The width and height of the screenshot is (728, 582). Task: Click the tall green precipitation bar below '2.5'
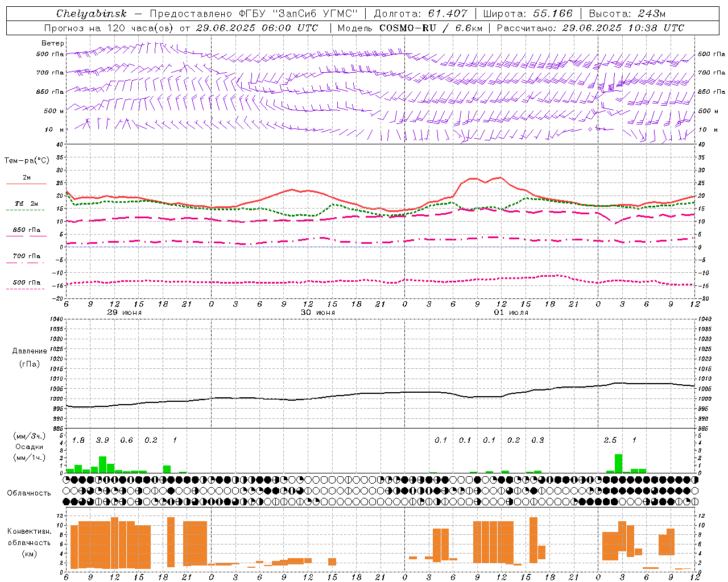tap(618, 463)
